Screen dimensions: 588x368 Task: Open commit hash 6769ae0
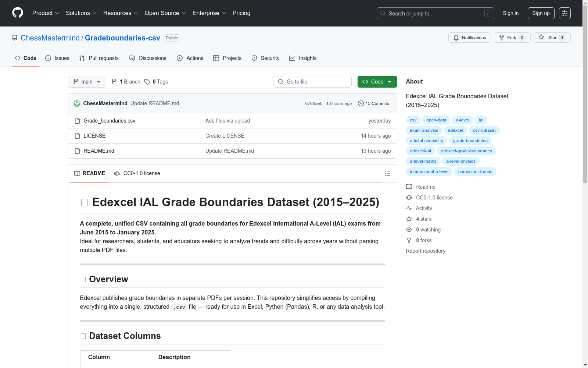click(313, 103)
